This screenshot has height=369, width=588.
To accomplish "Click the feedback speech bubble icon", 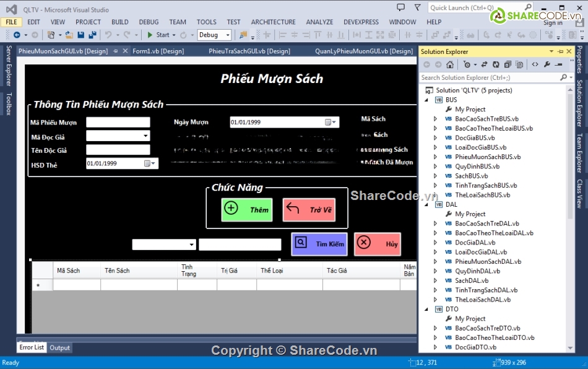I will tap(401, 7).
